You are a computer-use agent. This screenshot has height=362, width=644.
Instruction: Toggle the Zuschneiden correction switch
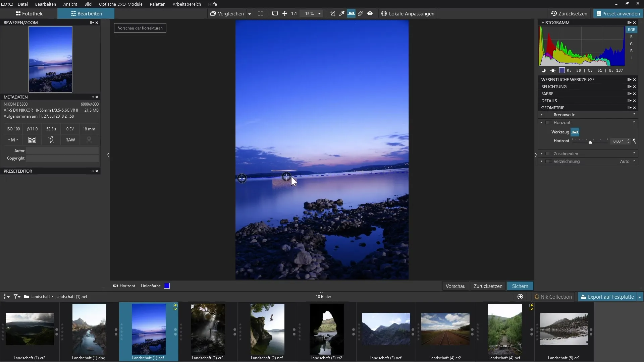(549, 154)
